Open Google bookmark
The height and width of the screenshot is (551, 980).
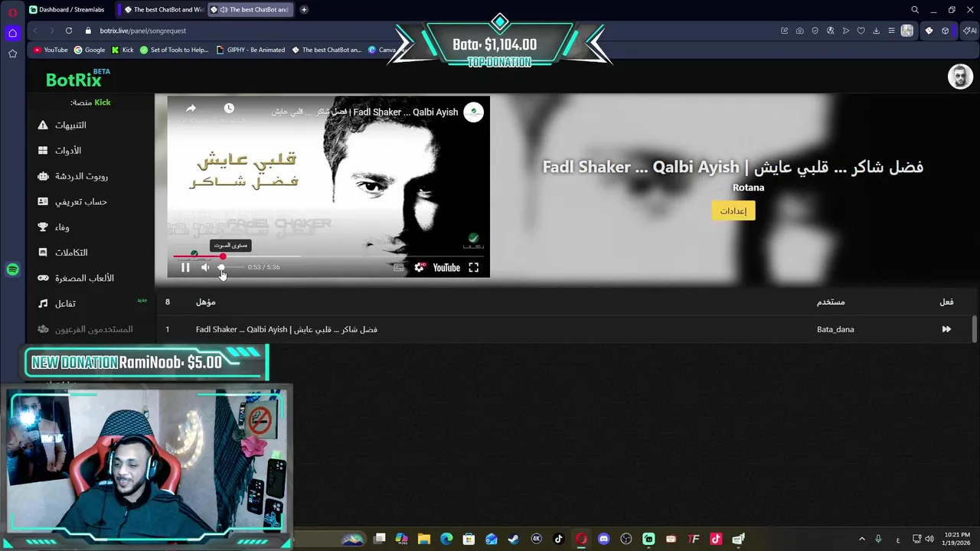90,50
